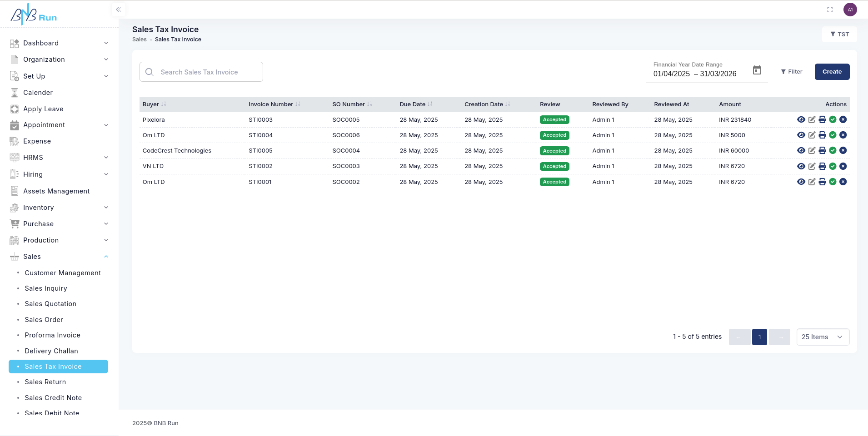868x436 pixels.
Task: Edit invoice STI0001 pencil icon
Action: click(x=812, y=182)
